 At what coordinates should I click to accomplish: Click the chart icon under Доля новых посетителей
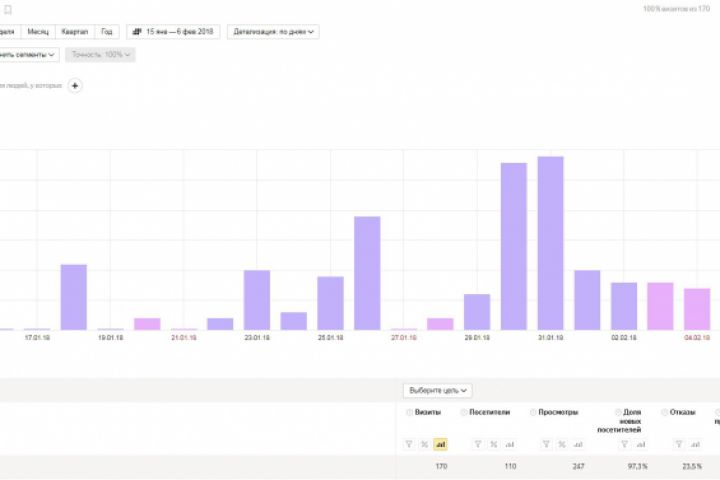641,444
